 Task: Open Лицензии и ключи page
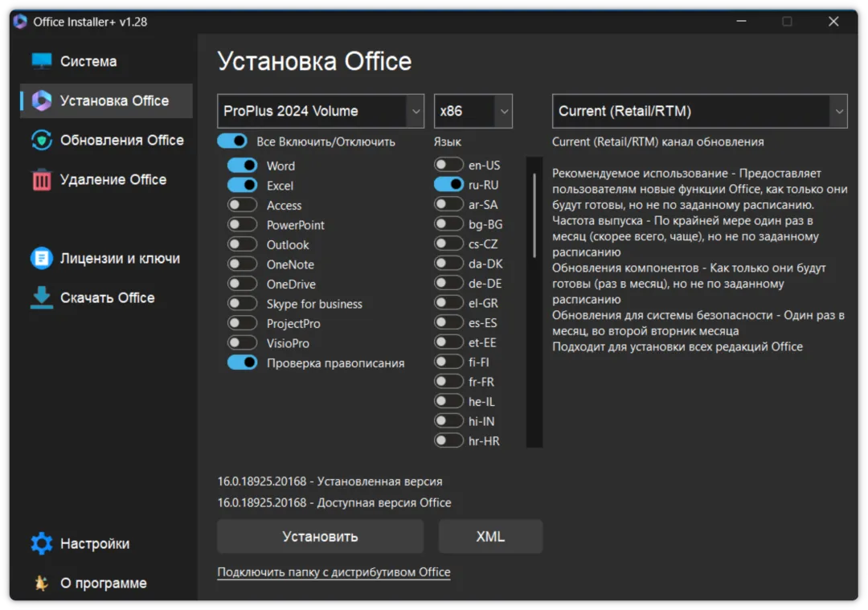click(x=106, y=258)
